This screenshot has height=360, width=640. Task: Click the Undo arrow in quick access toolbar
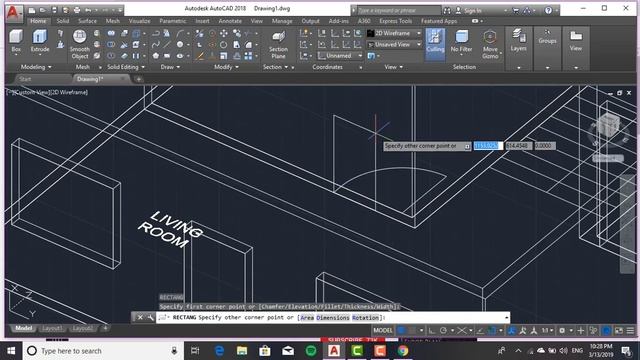point(88,10)
